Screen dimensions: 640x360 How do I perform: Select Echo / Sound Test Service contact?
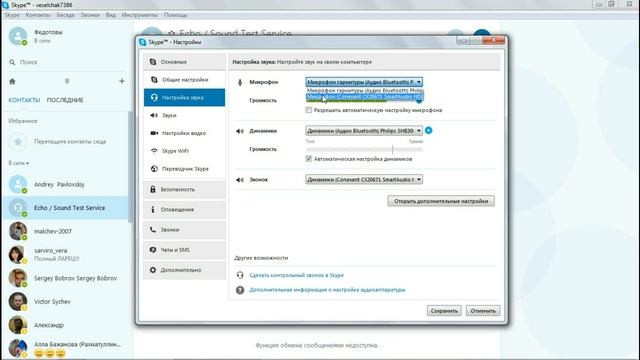click(65, 208)
